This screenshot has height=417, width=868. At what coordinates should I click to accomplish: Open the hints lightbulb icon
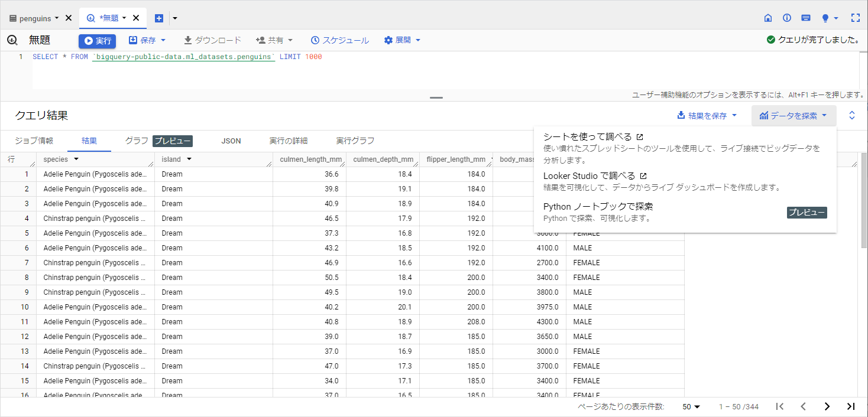click(826, 18)
